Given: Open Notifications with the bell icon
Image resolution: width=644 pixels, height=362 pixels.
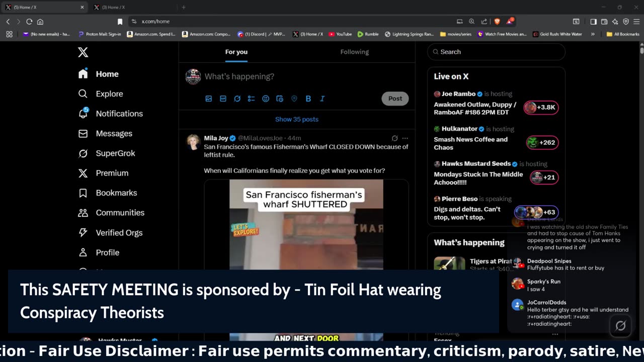Looking at the screenshot, I should [x=110, y=114].
